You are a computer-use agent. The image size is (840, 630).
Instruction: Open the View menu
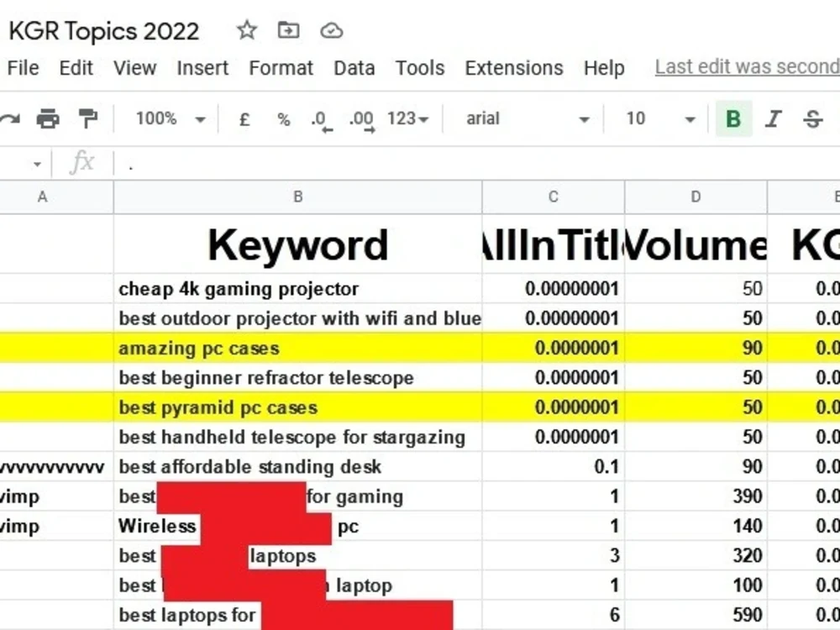[x=134, y=68]
